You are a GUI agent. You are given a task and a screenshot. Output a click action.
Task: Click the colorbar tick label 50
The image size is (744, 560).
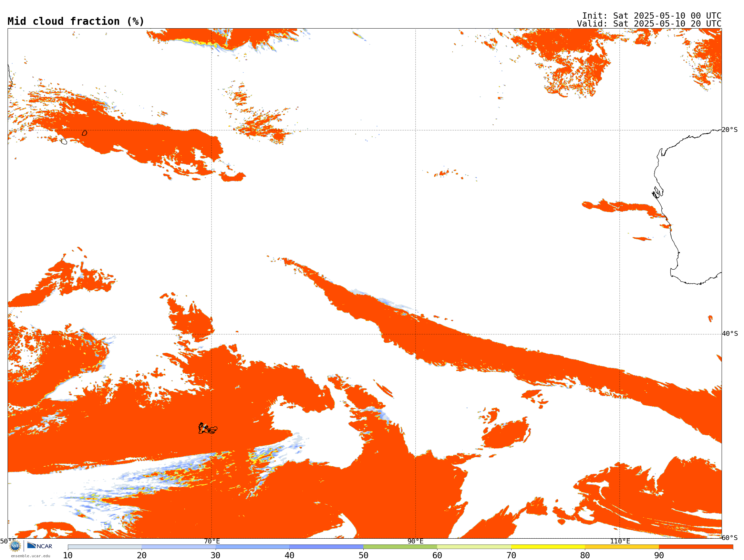click(x=363, y=555)
